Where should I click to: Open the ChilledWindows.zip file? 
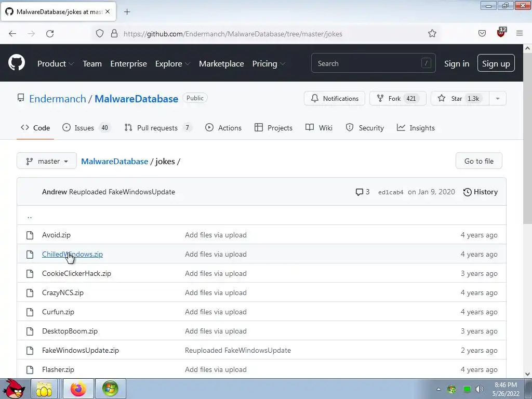click(x=72, y=255)
